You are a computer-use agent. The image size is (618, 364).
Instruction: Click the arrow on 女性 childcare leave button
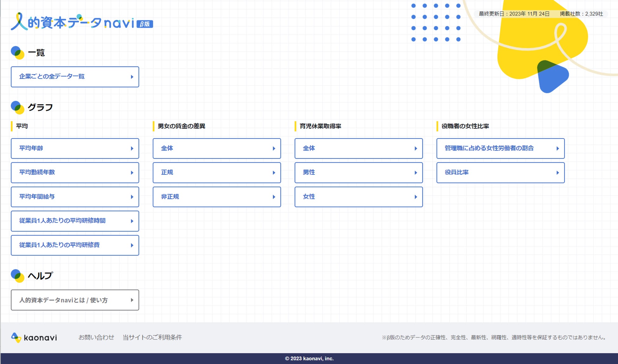click(x=416, y=197)
